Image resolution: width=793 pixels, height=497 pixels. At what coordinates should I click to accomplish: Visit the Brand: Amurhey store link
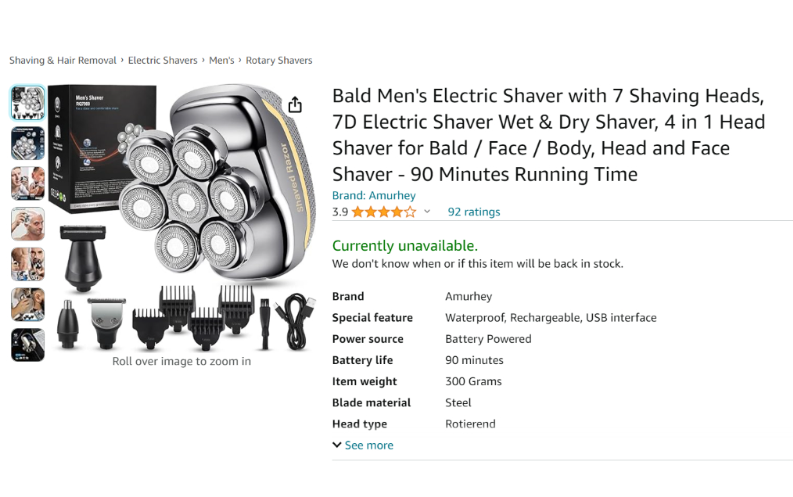374,195
